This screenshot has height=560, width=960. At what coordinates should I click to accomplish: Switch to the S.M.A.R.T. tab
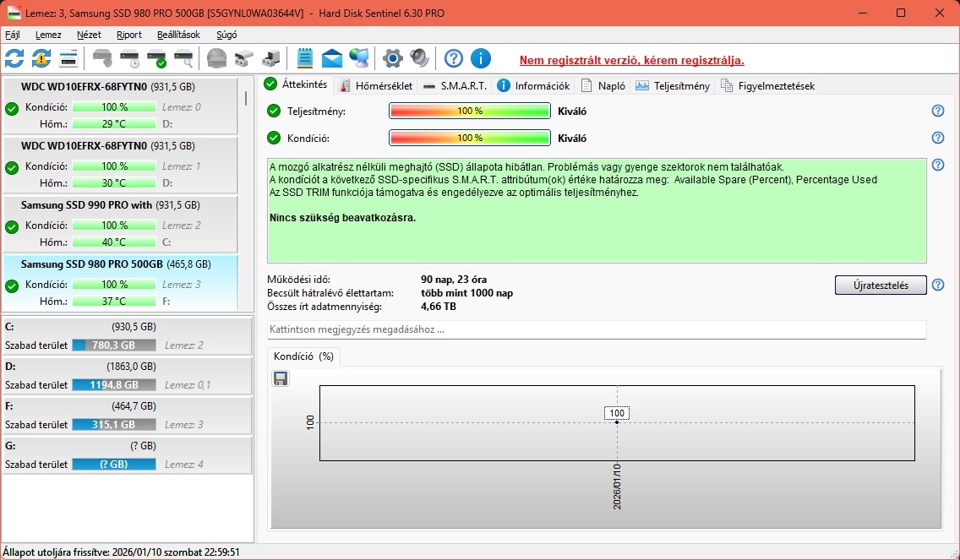455,85
